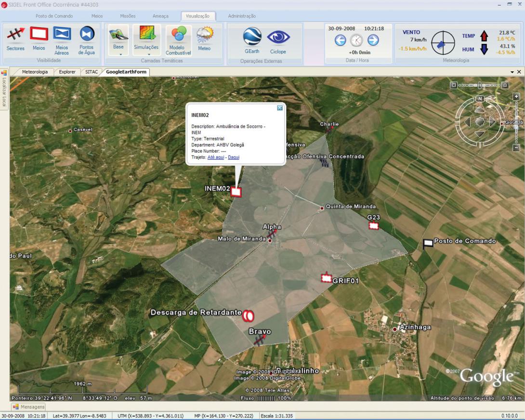Zoom out with the minus button
The height and width of the screenshot is (420, 525).
click(516, 147)
